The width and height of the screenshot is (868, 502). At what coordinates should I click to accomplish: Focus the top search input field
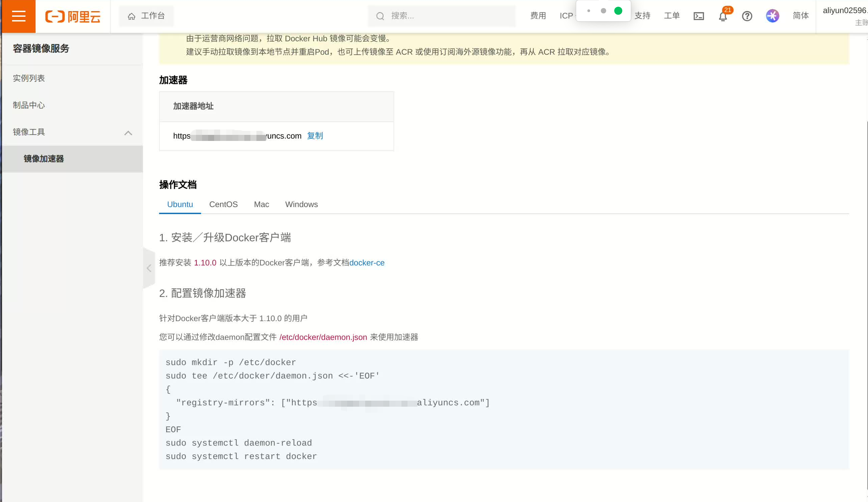(448, 16)
